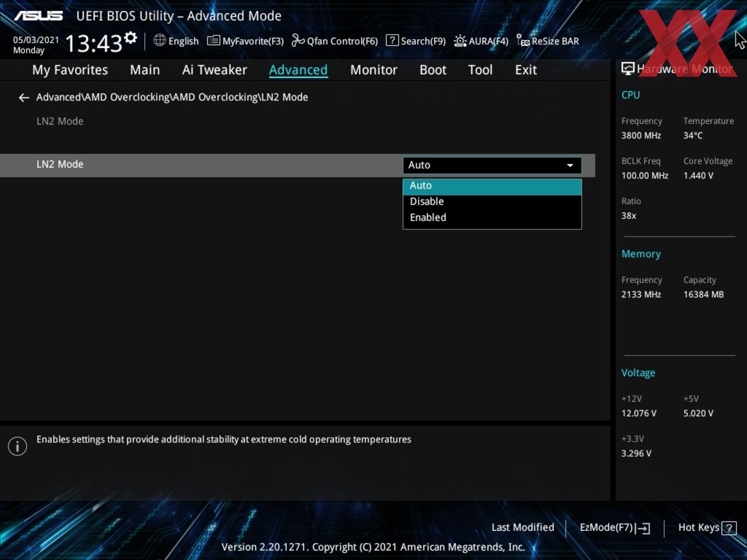Click the Memory section heading
This screenshot has width=747, height=560.
(641, 254)
